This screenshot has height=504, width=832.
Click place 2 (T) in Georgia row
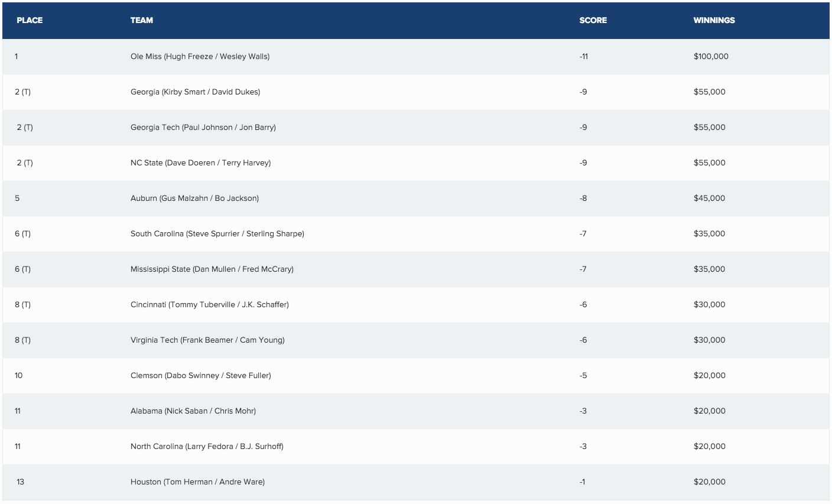click(x=22, y=92)
